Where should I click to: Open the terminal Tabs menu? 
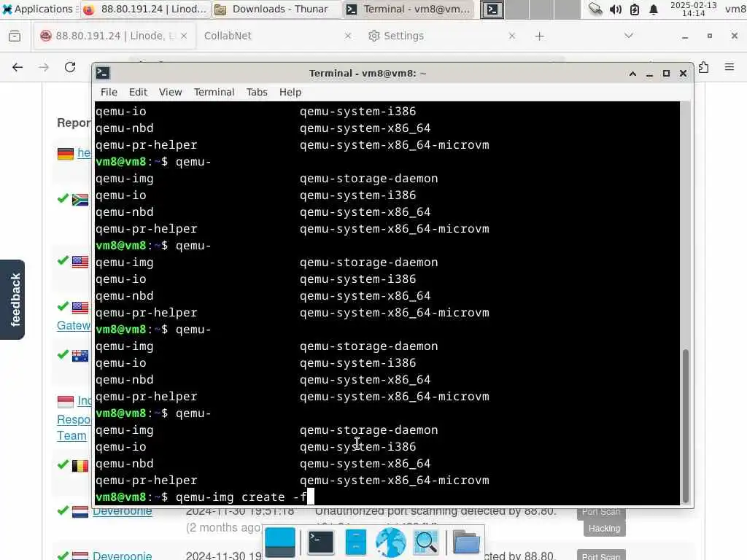(x=257, y=92)
